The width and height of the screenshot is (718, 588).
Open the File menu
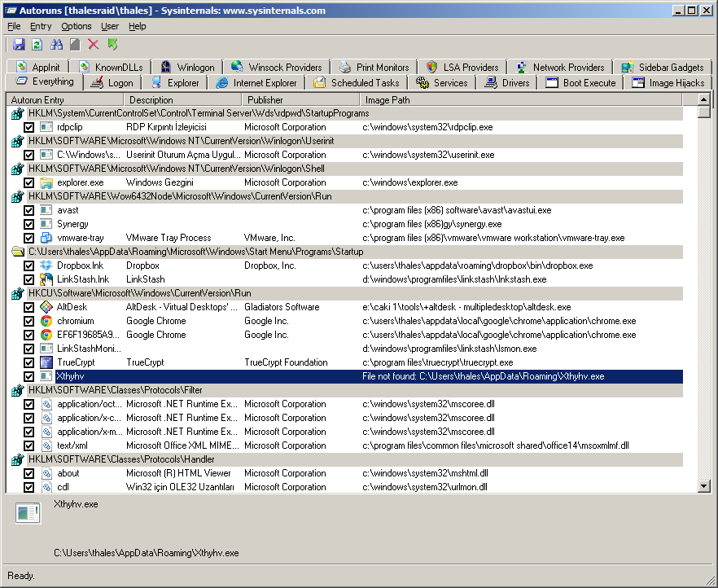click(x=14, y=27)
